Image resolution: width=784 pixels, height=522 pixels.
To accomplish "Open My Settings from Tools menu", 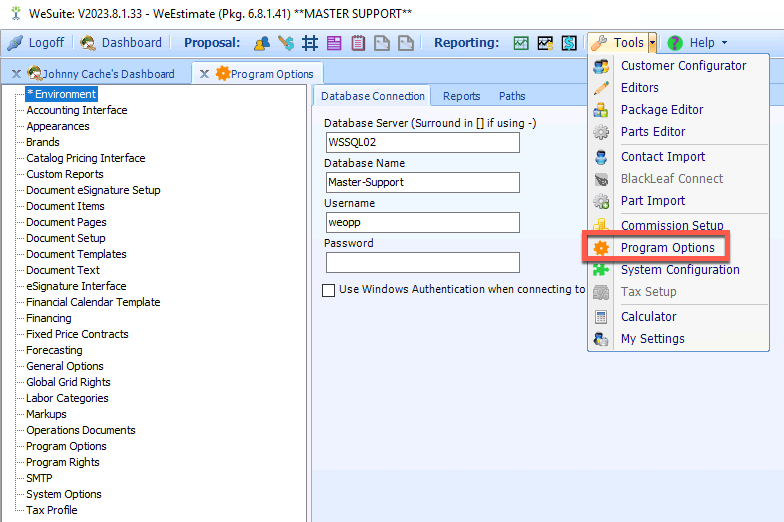I will [678, 338].
